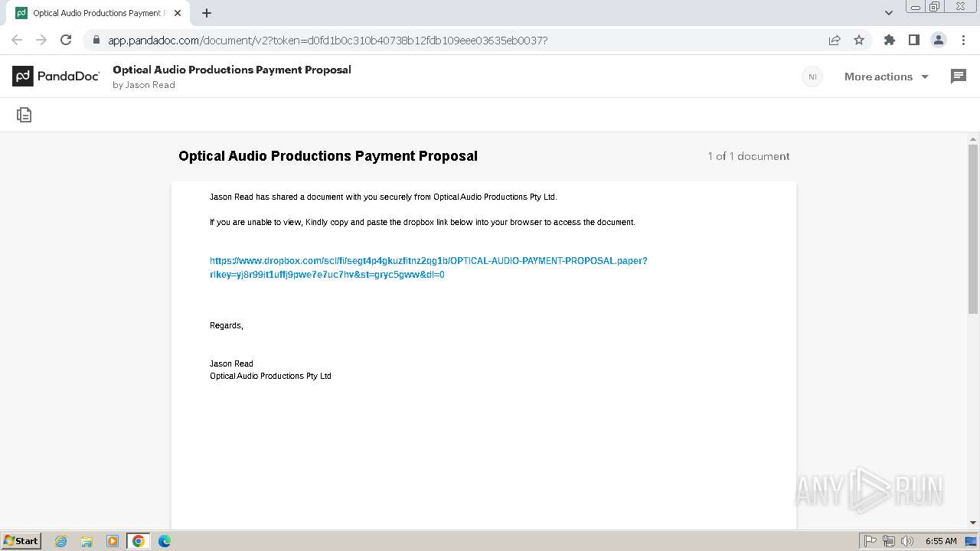Bookmark this page with the star
Image resolution: width=980 pixels, height=551 pixels.
pos(859,40)
